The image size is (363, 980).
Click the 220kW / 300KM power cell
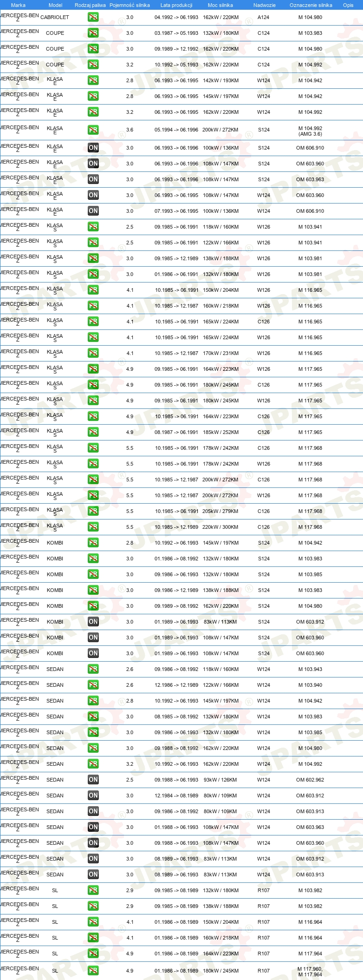[x=220, y=527]
